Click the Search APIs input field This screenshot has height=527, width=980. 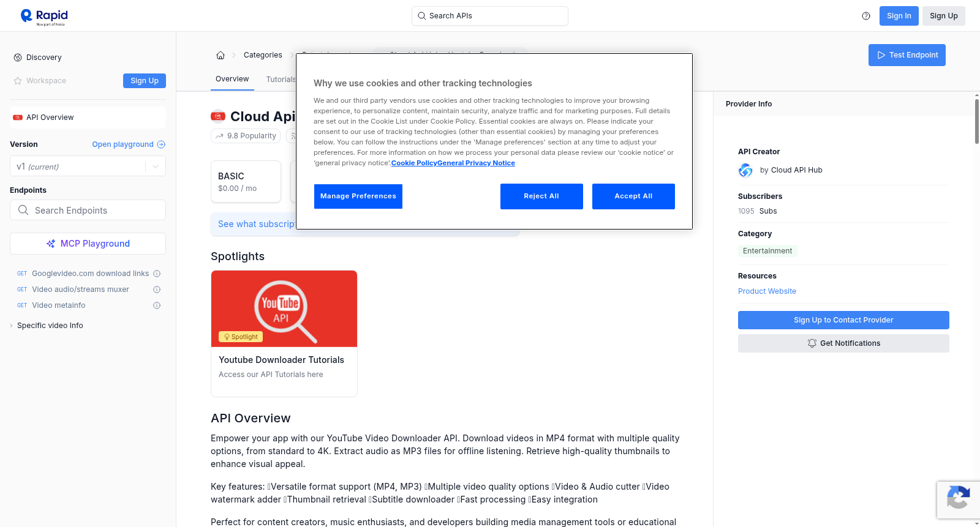[490, 16]
